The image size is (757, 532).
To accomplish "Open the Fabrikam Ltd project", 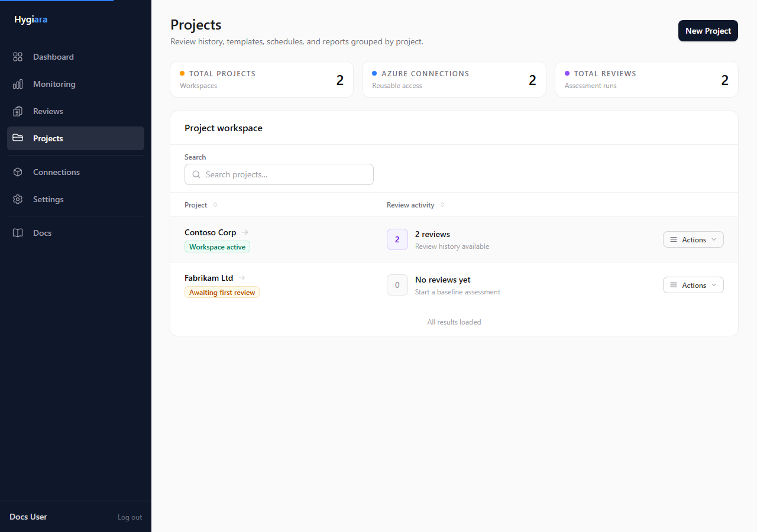I will coord(209,278).
